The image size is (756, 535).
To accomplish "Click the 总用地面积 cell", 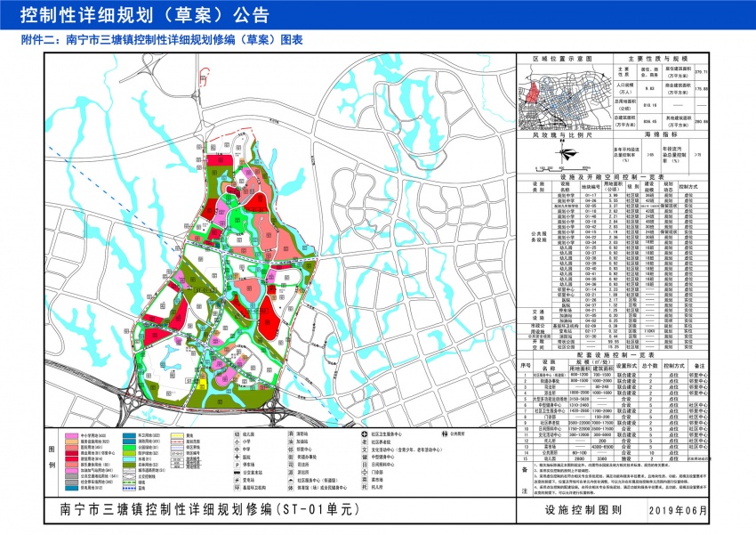I will click(x=625, y=105).
